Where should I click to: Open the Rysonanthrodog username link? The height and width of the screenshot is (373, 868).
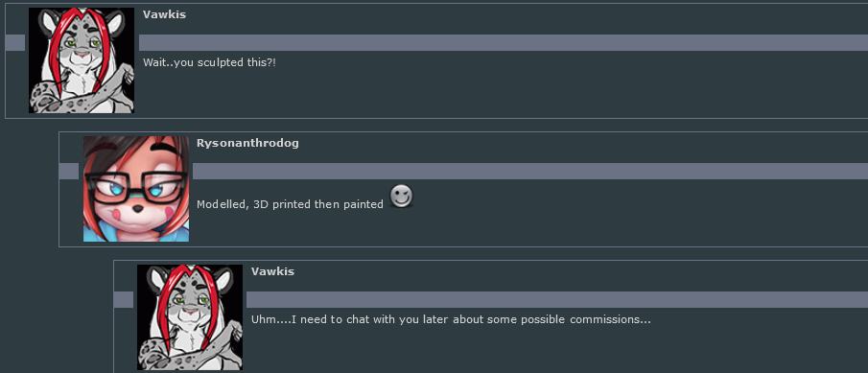point(247,143)
